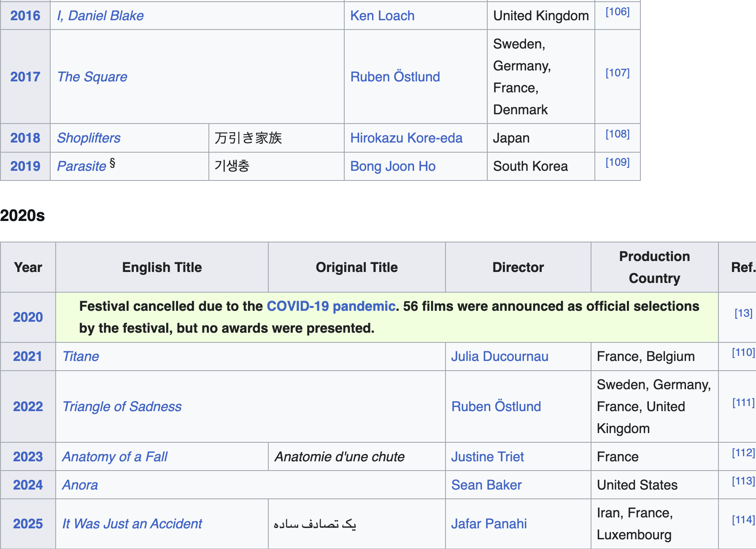Viewport: 756px width, 549px height.
Task: Jump to reference [111]
Action: coord(743,403)
